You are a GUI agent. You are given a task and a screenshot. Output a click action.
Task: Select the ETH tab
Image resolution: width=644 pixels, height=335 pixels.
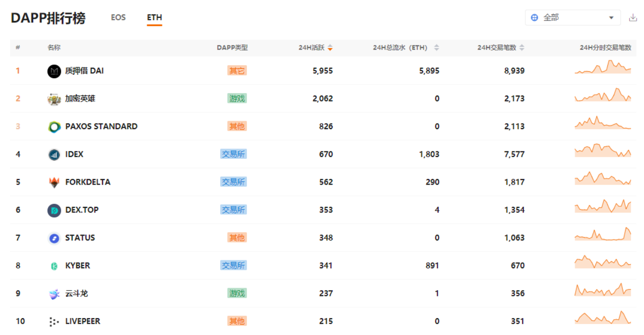tap(154, 17)
